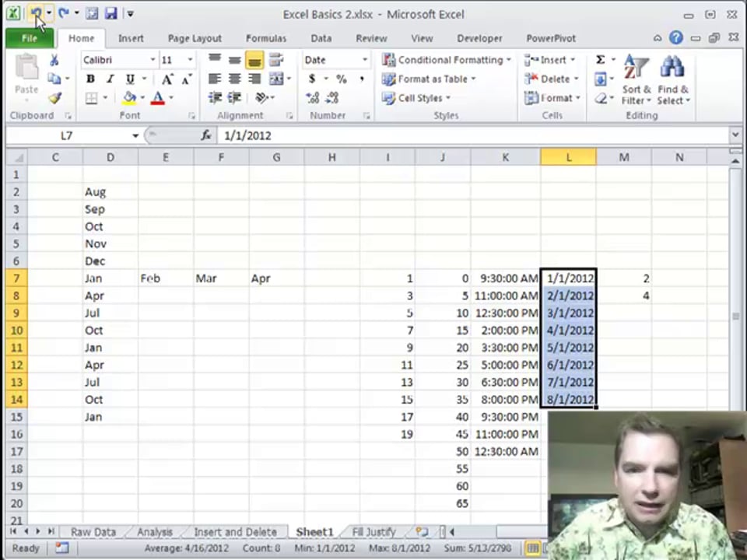Screen dimensions: 747x560
Task: Click the Borders icon
Action: click(x=92, y=98)
